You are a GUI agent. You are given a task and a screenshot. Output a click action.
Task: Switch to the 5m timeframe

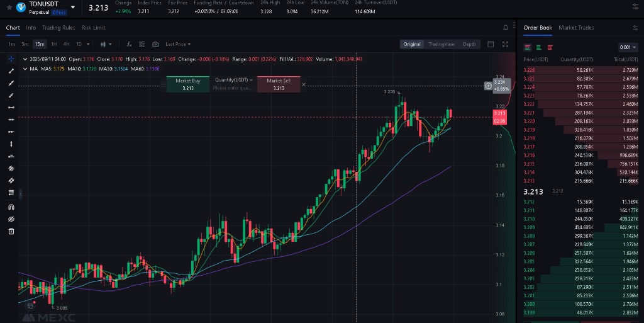(25, 44)
